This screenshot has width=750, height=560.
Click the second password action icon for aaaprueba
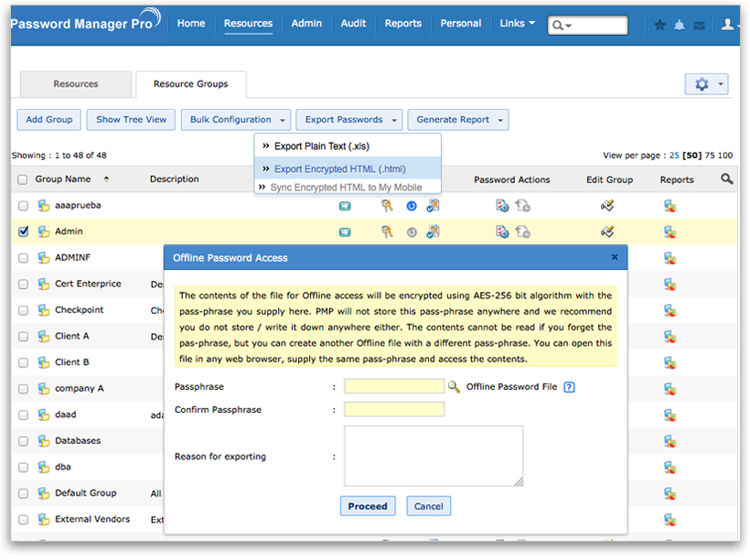522,206
